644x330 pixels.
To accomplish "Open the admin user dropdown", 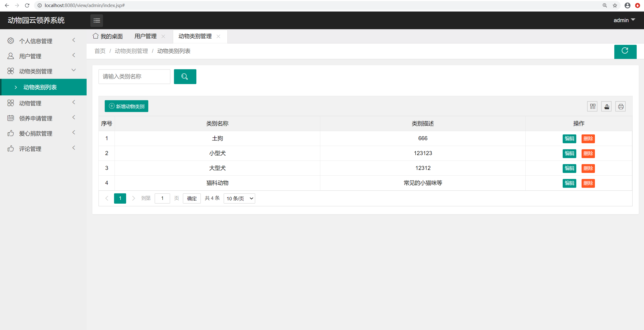I will click(624, 20).
